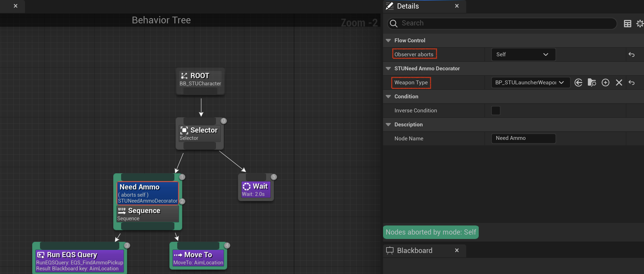644x274 pixels.
Task: Open the Observer aborts dropdown
Action: pyautogui.click(x=523, y=54)
